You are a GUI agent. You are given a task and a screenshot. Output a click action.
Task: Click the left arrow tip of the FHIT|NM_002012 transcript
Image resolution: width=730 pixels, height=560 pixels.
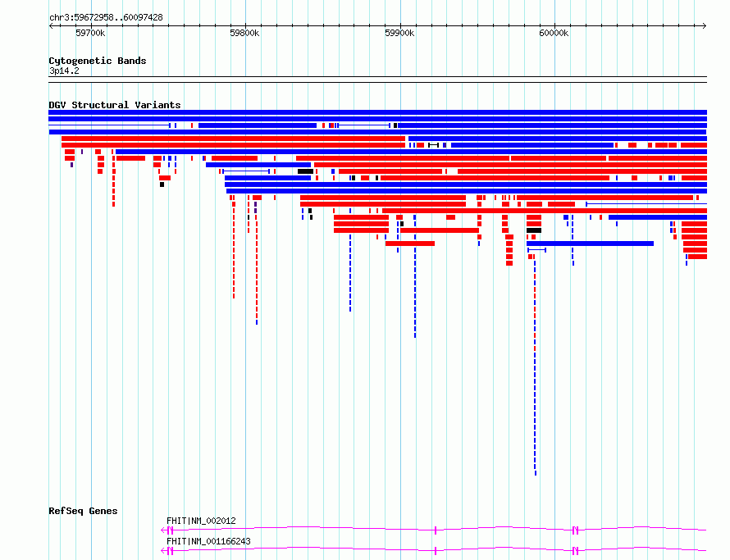pyautogui.click(x=163, y=530)
